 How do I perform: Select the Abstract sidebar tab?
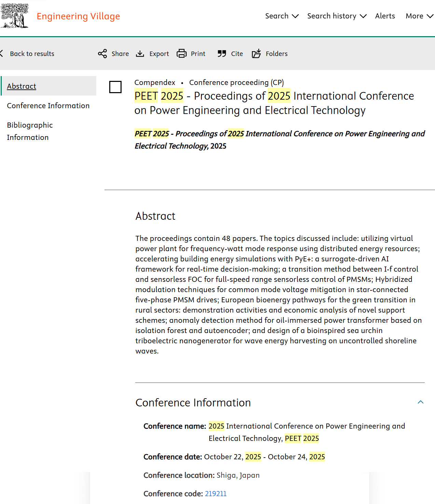point(22,86)
